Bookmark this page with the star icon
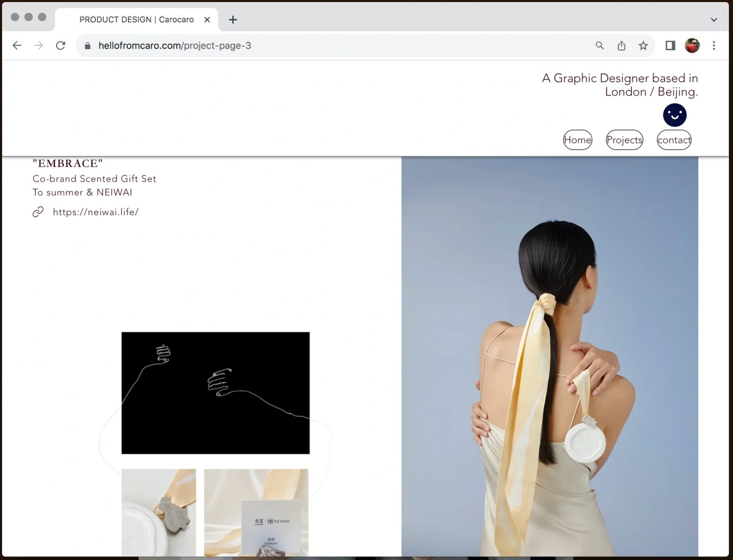733x560 pixels. (643, 46)
